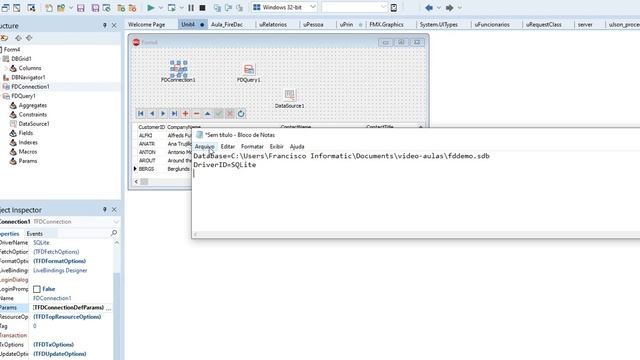
Task: Click the orange minus Delete record button
Action: click(x=196, y=113)
